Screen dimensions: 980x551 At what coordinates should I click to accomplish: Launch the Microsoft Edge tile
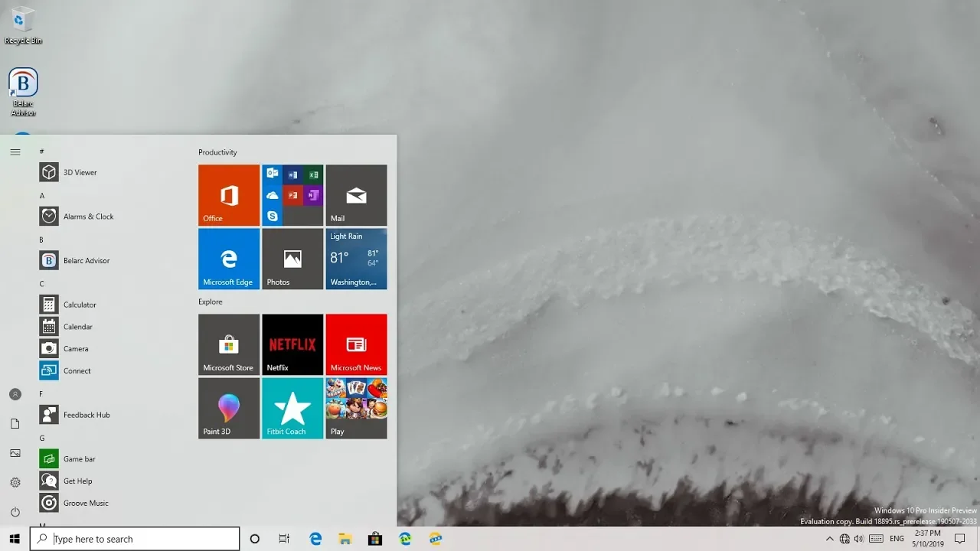(x=229, y=259)
